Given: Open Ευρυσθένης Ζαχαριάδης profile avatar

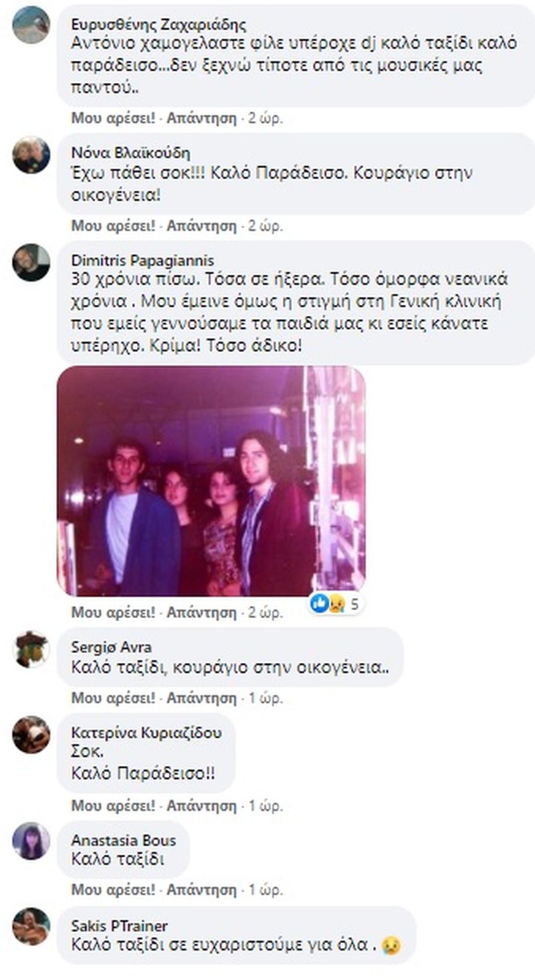Looking at the screenshot, I should tap(31, 25).
